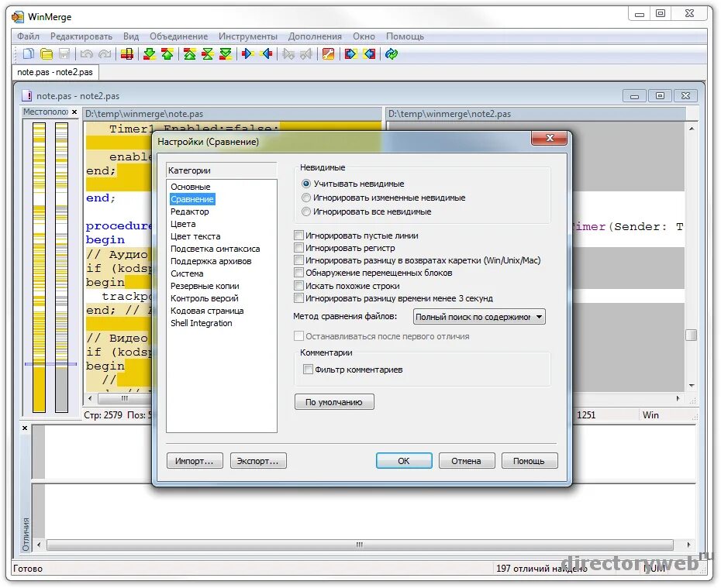Open Options via wrench toolbar icon
The width and height of the screenshot is (721, 588).
pos(328,53)
